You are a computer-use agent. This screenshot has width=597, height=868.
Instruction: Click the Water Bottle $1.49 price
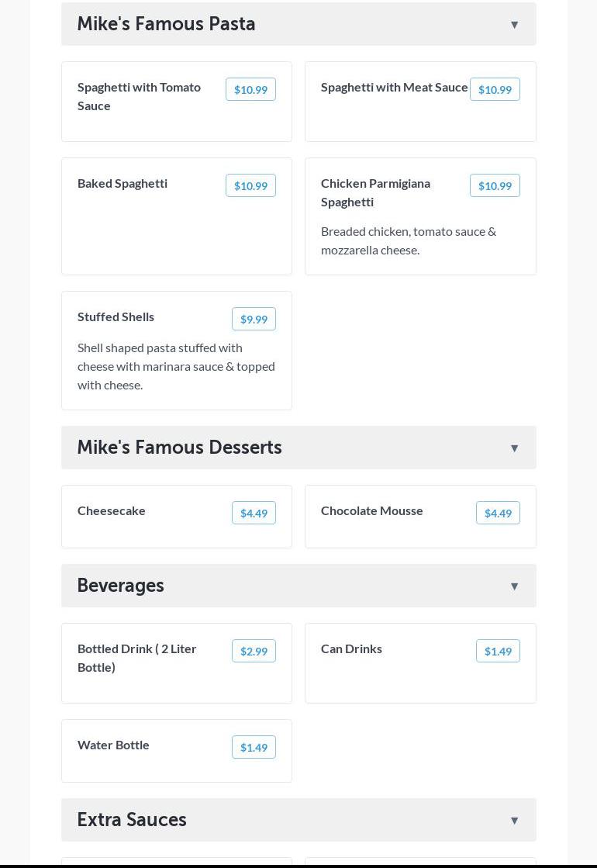coord(254,748)
